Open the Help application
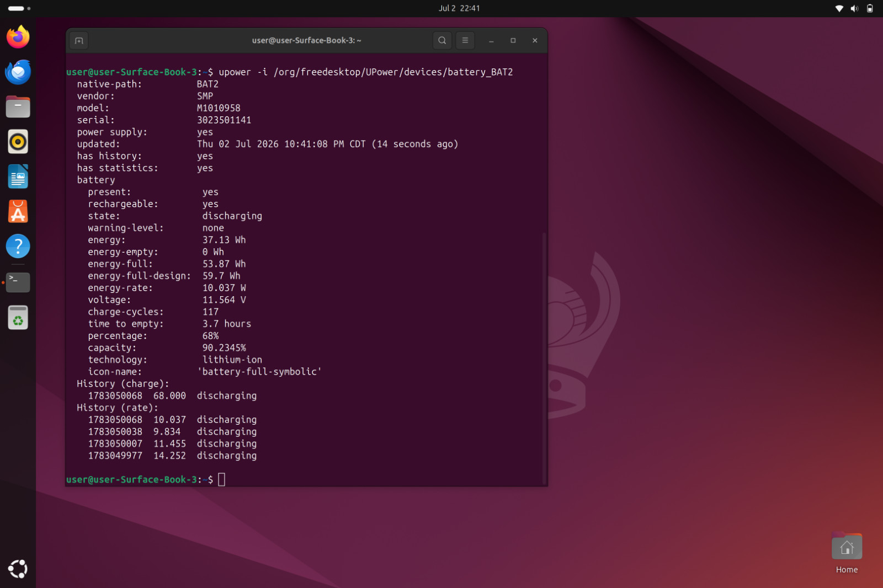The image size is (883, 588). pos(18,246)
